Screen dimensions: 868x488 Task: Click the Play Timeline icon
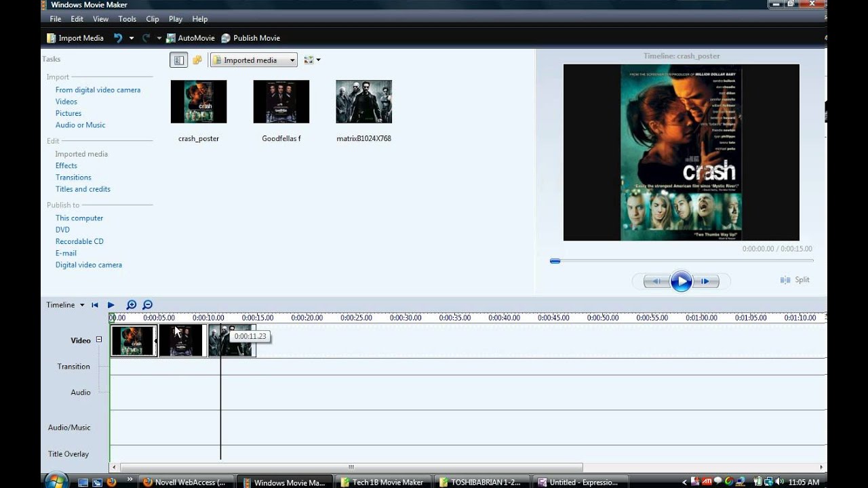tap(111, 305)
